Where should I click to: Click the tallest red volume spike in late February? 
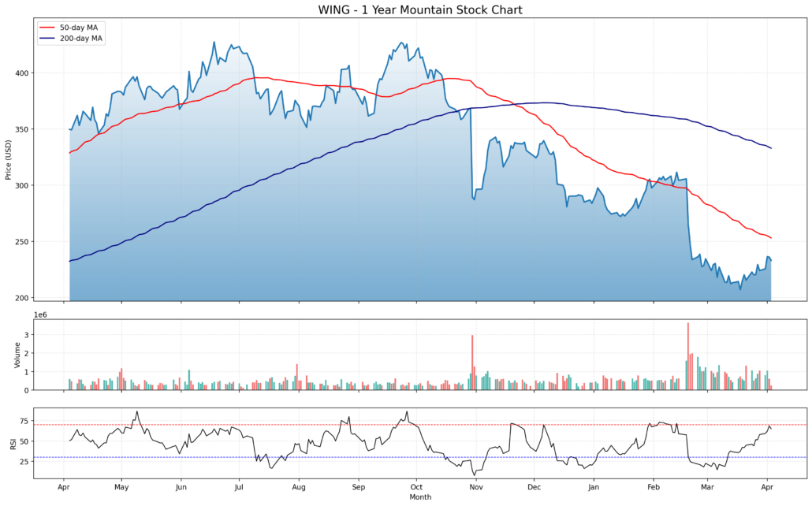[687, 356]
